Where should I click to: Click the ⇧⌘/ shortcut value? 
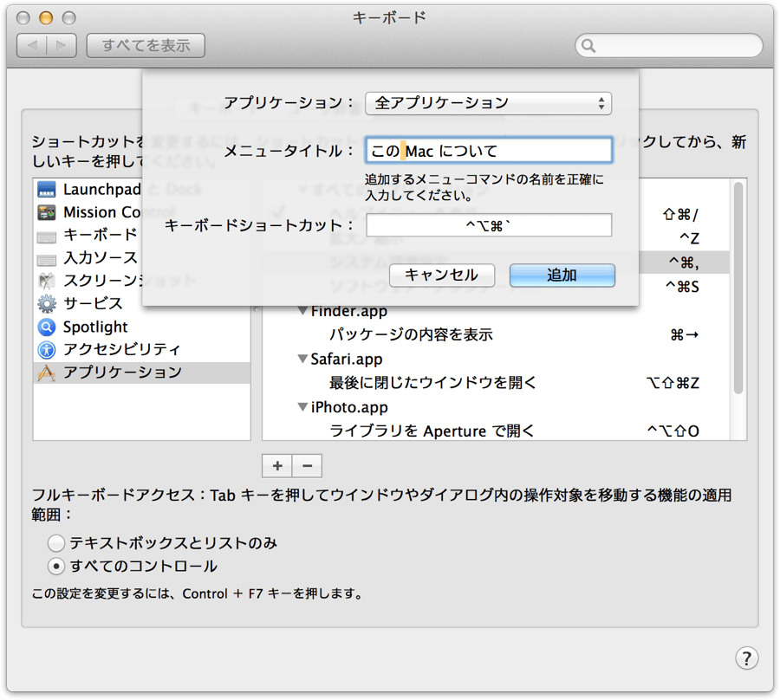pos(681,214)
